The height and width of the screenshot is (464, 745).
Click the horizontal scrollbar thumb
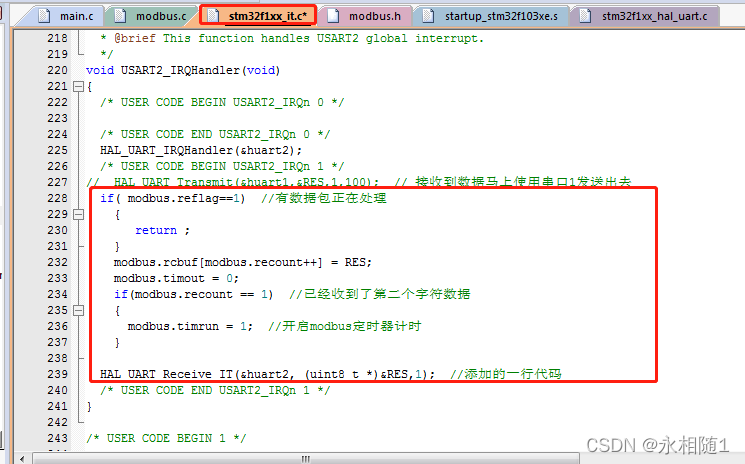point(306,459)
